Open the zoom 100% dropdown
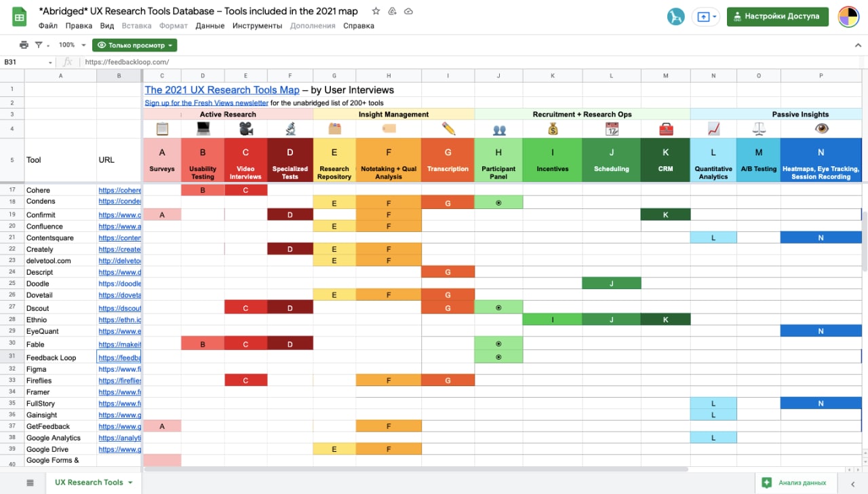868x494 pixels. [x=73, y=45]
